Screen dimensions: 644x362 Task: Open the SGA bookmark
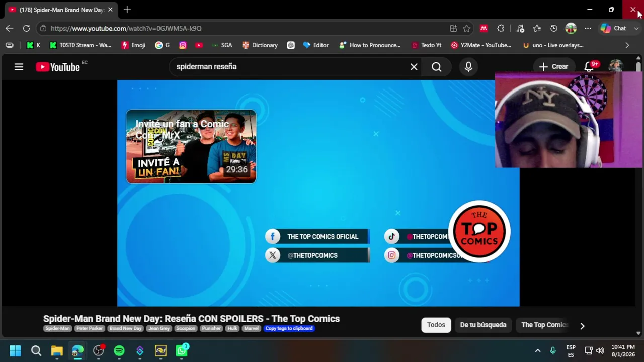(222, 45)
